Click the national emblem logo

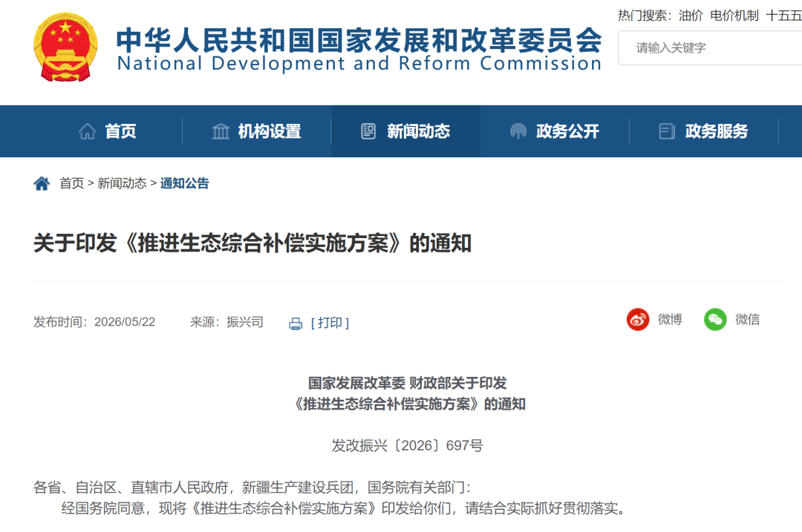click(x=65, y=47)
